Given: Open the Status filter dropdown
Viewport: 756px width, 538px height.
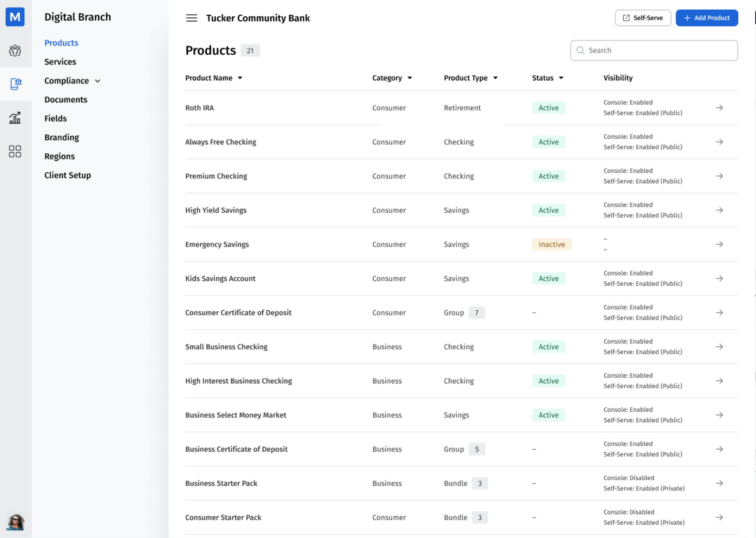Looking at the screenshot, I should [x=548, y=78].
